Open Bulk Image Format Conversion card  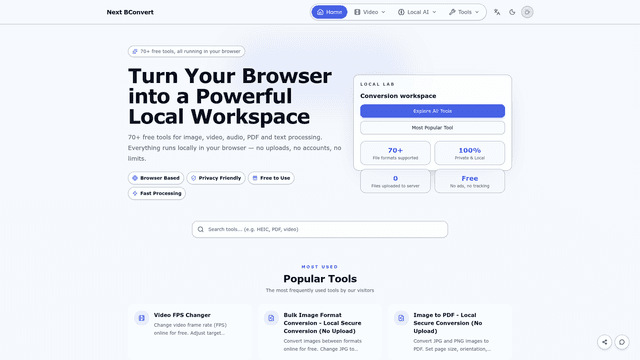coord(320,331)
